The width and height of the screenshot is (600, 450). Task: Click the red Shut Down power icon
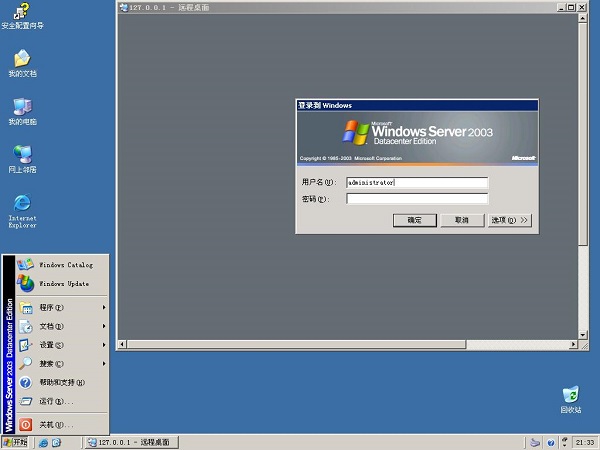point(26,425)
